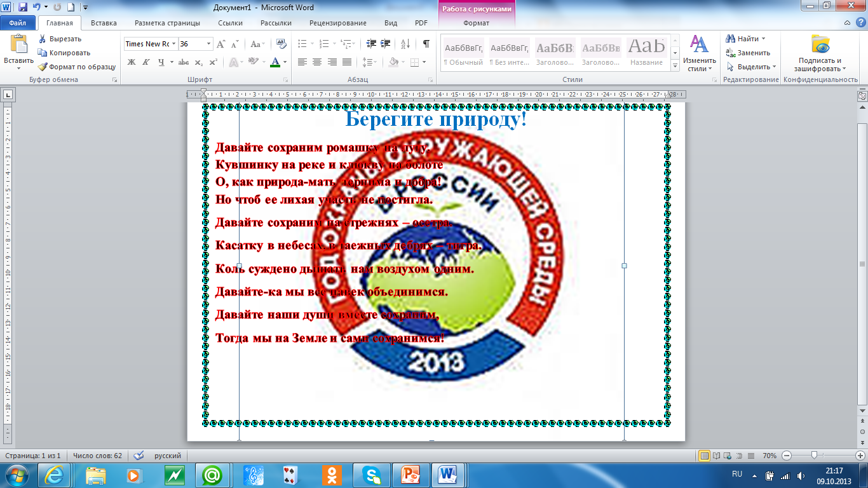Toggle show paragraph marks (¶)
Viewport: 868px width, 488px height.
tap(426, 44)
